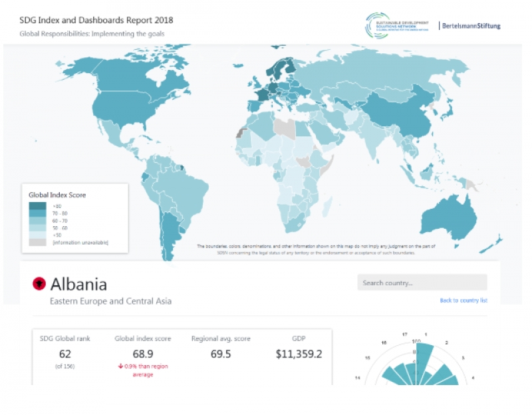Click the map boundaries disclaimer text

click(x=316, y=249)
